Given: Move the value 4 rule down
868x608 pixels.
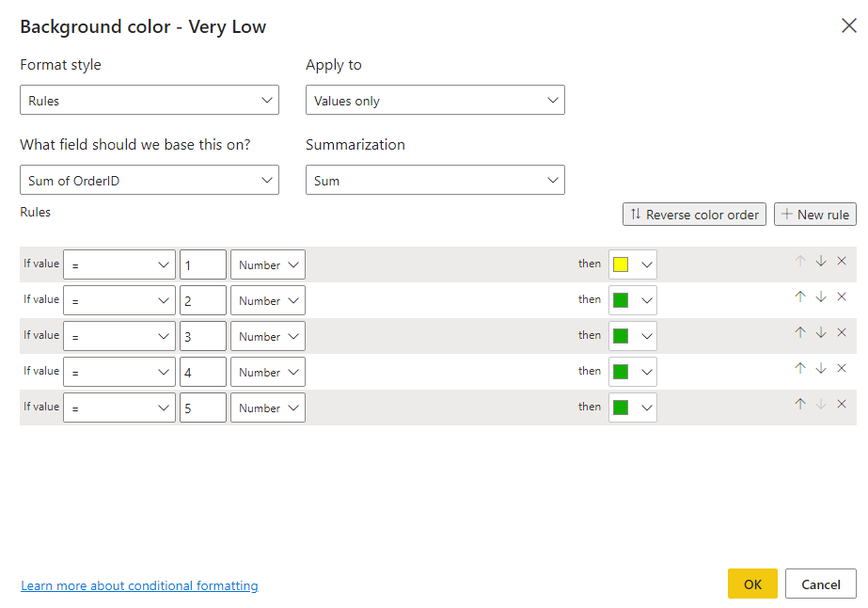Looking at the screenshot, I should (x=821, y=368).
